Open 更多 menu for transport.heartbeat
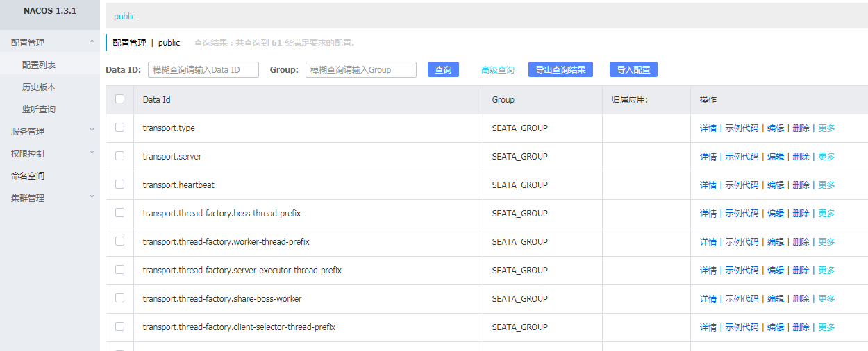 826,185
